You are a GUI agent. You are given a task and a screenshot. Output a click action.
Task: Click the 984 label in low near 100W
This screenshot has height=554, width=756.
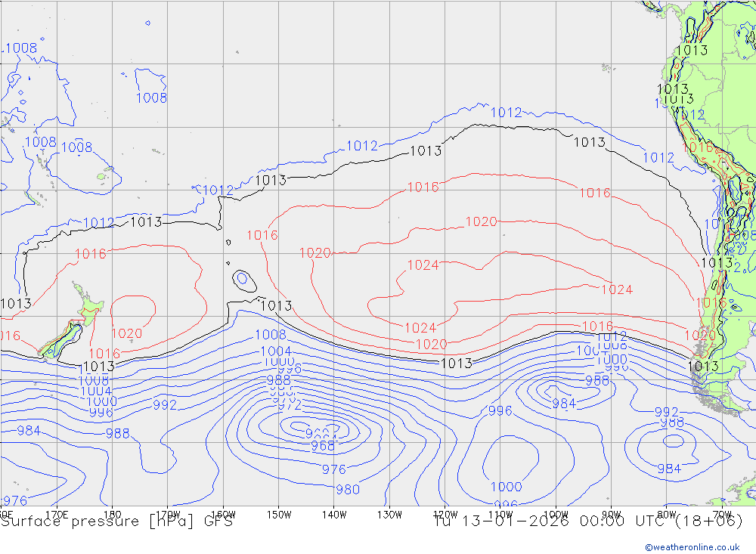click(564, 403)
